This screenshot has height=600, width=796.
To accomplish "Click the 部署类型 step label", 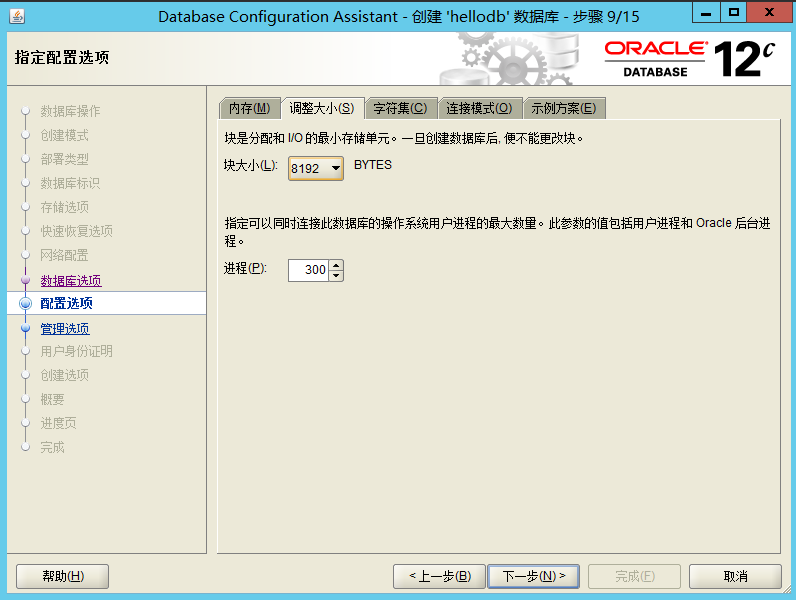I will coord(64,159).
